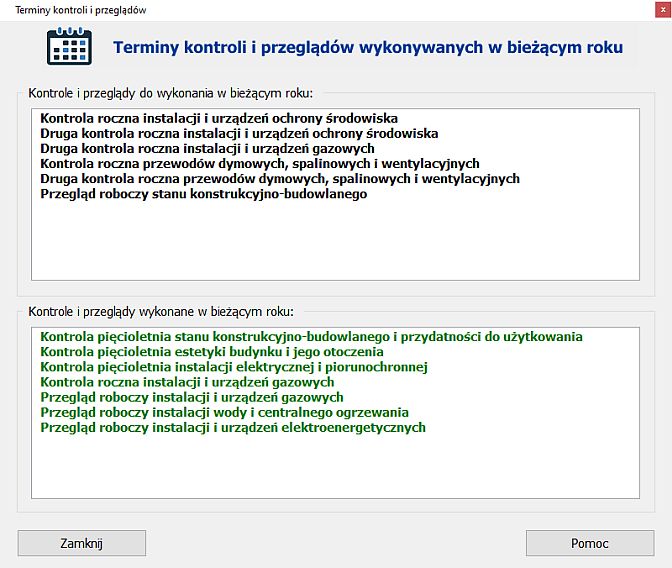Select 'Druga kontrola roczna instalacji i urządzeń ochrony środowiska'
672x568 pixels.
tap(239, 133)
